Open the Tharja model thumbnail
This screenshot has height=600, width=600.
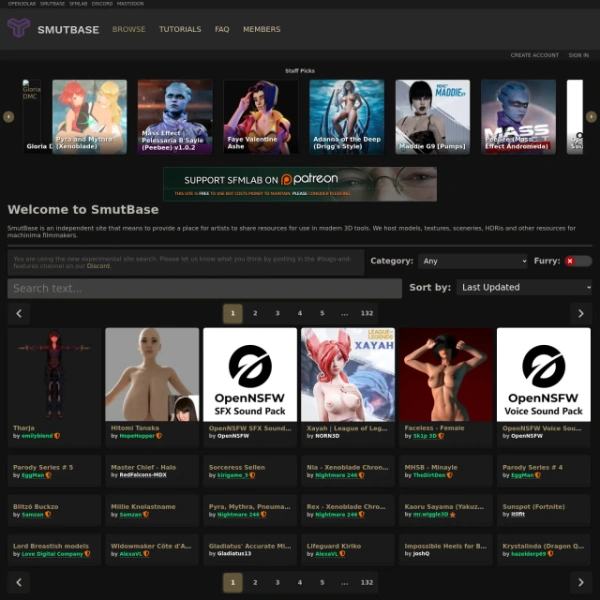54,375
